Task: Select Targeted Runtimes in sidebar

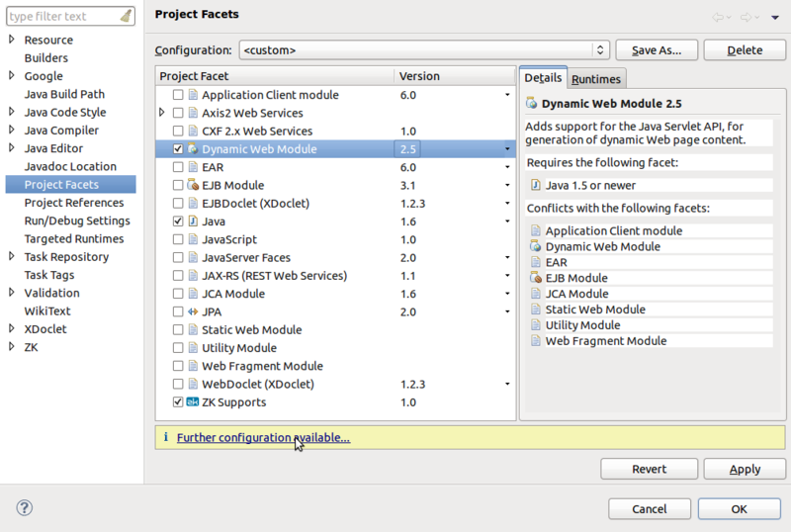Action: 74,238
